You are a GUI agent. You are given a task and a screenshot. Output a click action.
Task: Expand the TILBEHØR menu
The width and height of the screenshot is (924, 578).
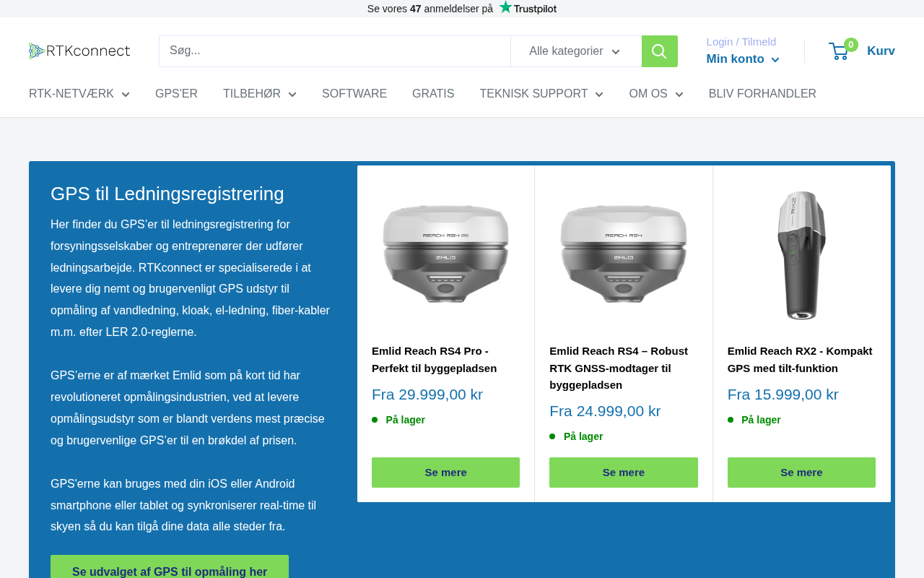(260, 94)
